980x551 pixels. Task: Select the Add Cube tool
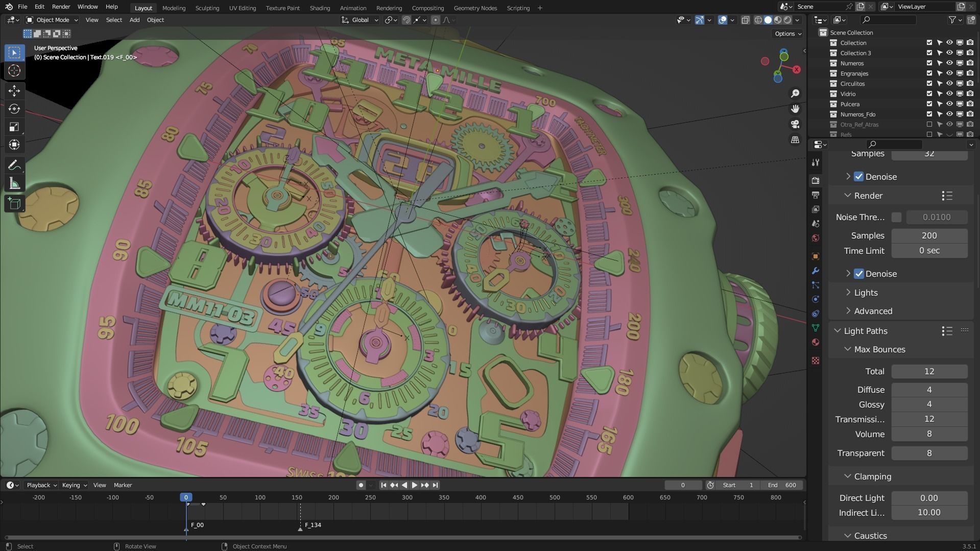14,204
